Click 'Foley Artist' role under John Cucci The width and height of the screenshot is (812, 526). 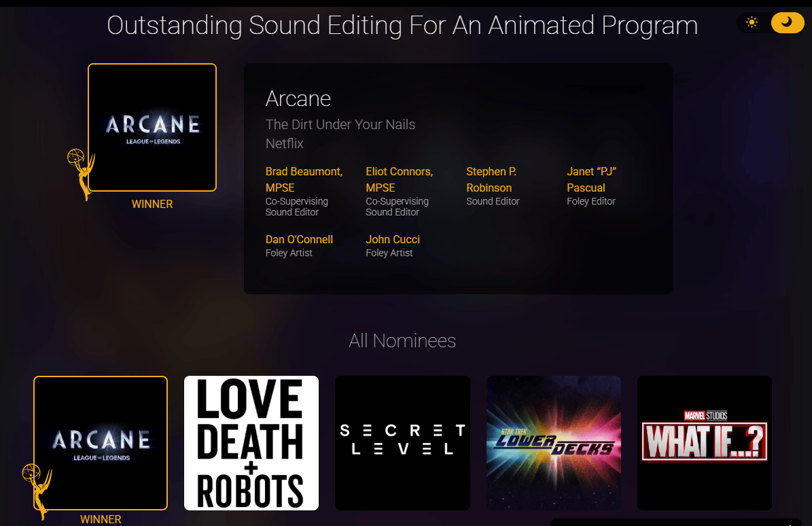(389, 253)
